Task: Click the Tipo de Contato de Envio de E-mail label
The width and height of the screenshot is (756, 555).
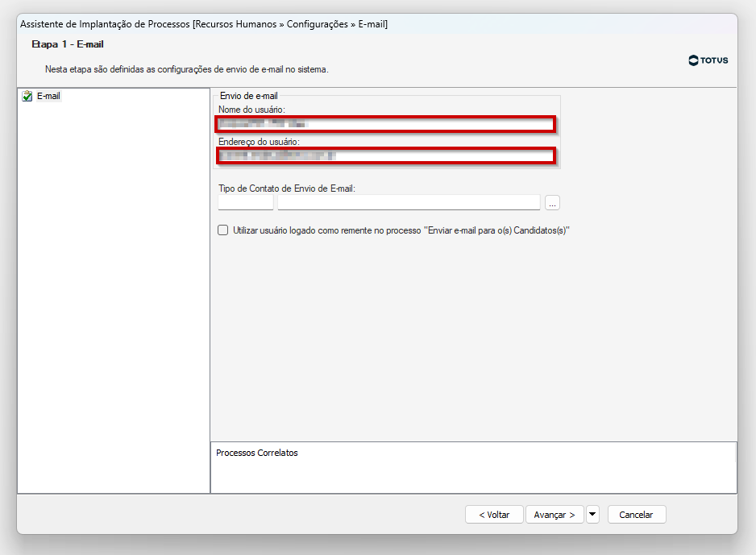Action: (287, 188)
